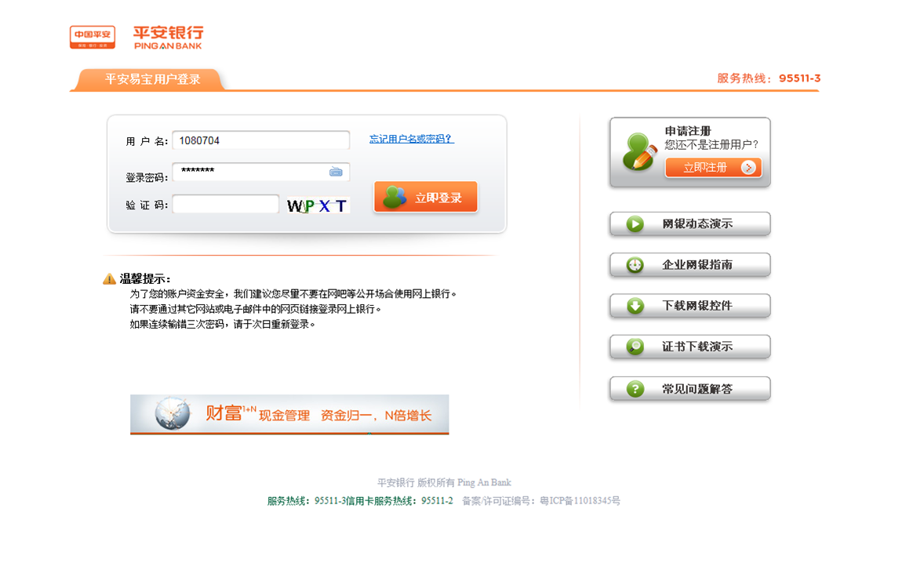Screen dimensions: 924x563
Task: Click the 财富1+N 现金管理 banner
Action: pos(289,415)
